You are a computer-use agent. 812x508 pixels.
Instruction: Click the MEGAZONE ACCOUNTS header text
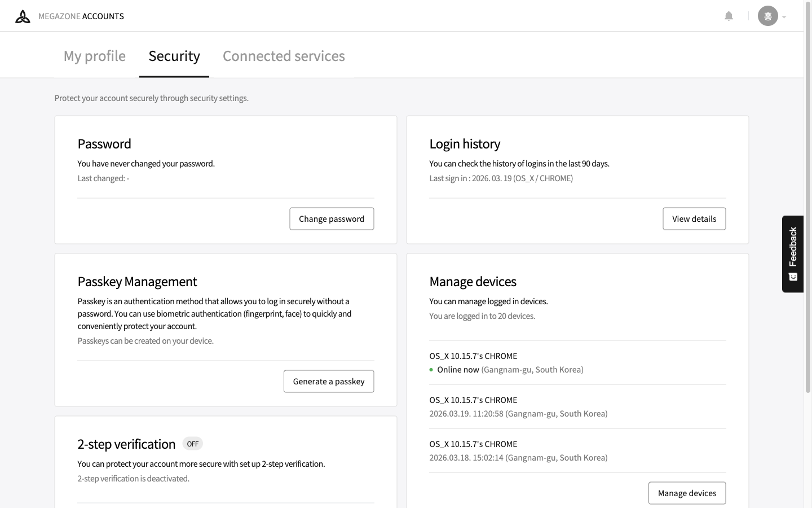point(81,16)
